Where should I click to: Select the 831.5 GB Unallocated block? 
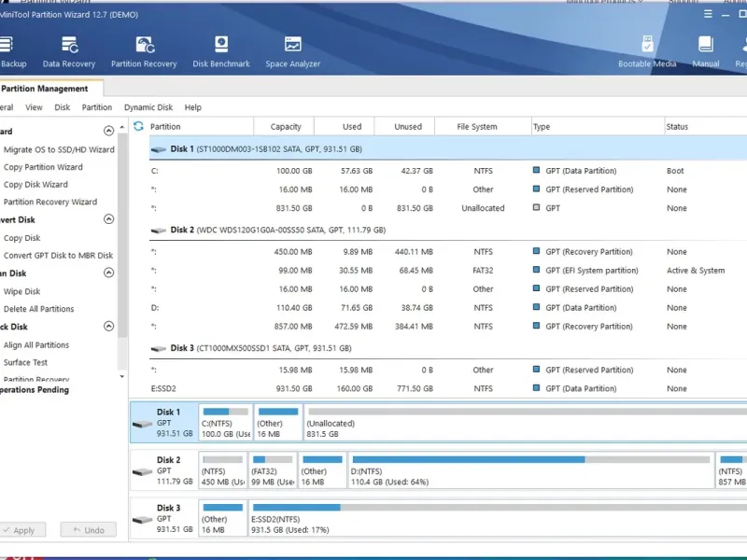[525, 422]
